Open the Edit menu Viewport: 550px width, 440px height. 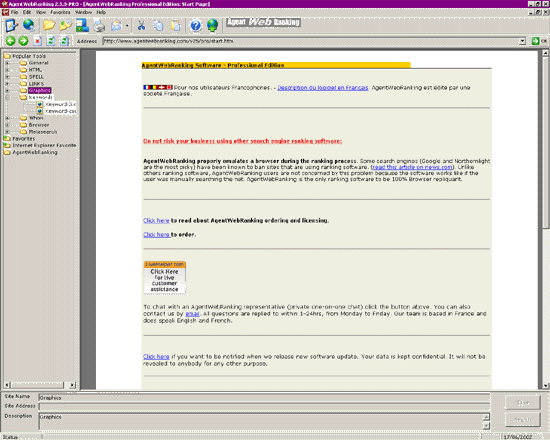pyautogui.click(x=27, y=12)
